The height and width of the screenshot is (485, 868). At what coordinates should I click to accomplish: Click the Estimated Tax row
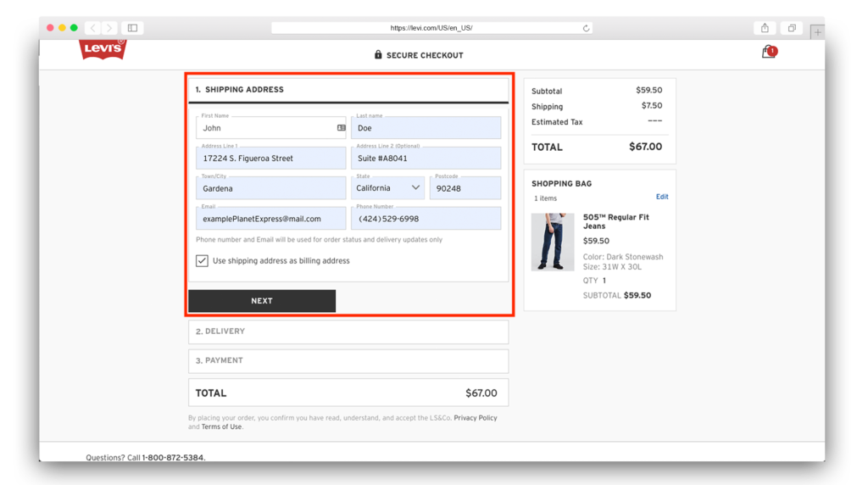(x=599, y=122)
